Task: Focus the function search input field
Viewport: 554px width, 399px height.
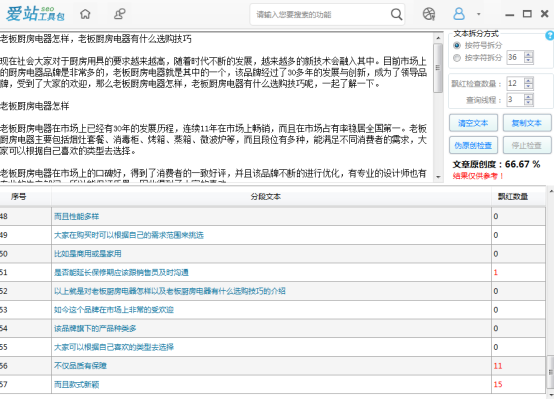Action: pos(322,14)
